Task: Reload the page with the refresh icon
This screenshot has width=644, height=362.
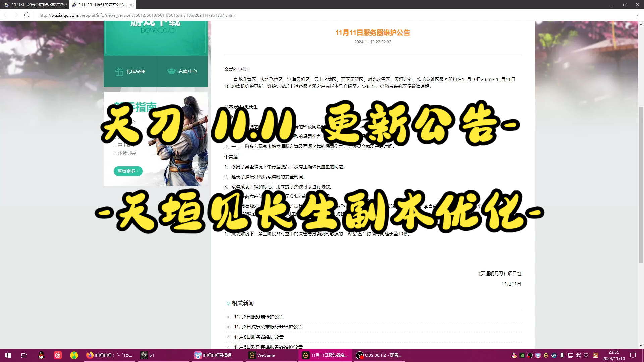Action: pyautogui.click(x=27, y=15)
